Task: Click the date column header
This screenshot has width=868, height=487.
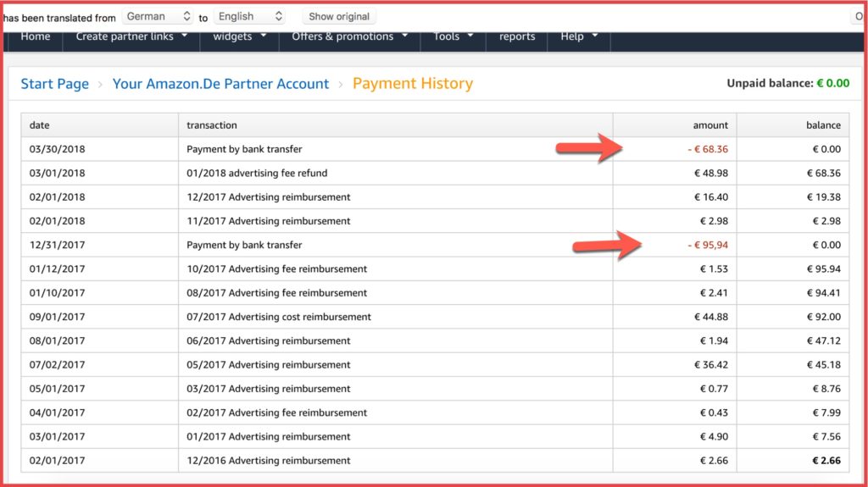Action: pyautogui.click(x=100, y=125)
